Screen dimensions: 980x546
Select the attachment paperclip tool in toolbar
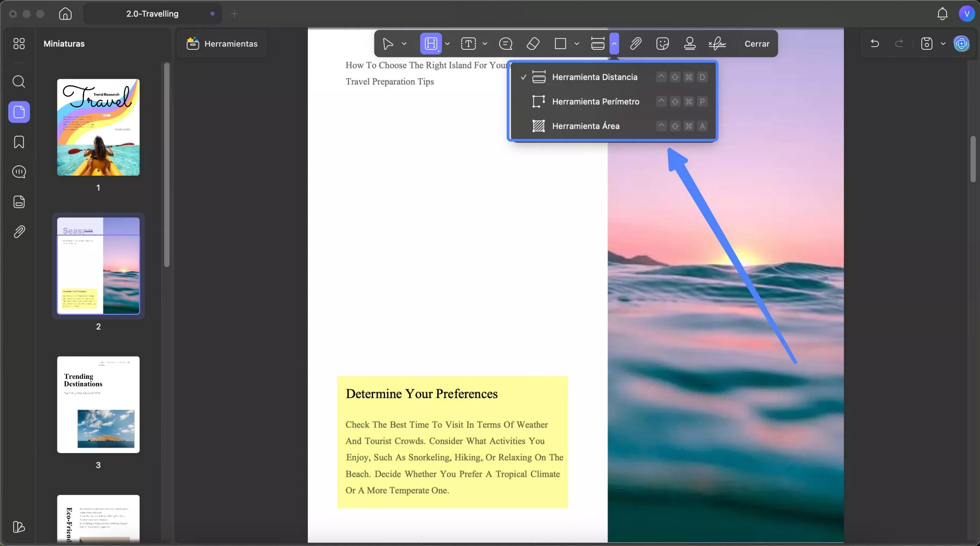coord(635,44)
